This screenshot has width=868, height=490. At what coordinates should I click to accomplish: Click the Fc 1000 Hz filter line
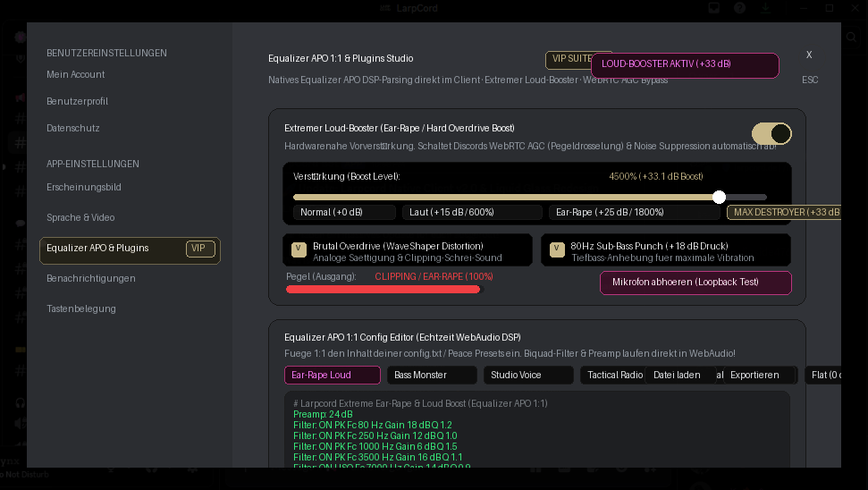375,446
